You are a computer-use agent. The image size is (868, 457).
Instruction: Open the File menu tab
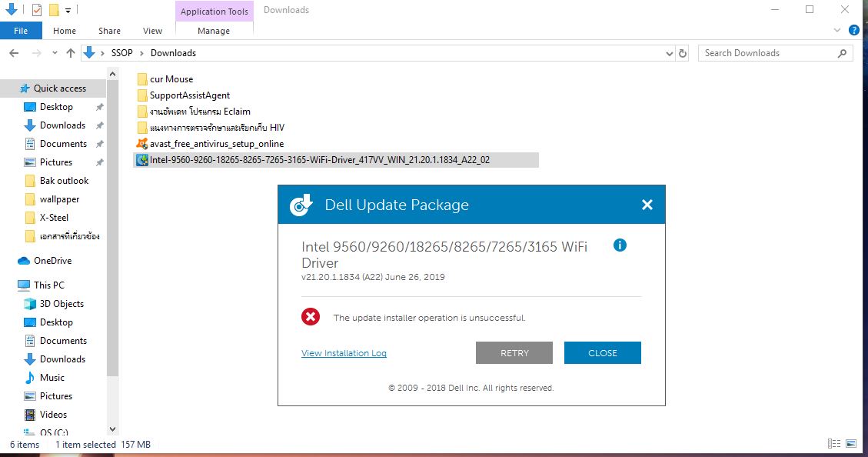(x=21, y=31)
